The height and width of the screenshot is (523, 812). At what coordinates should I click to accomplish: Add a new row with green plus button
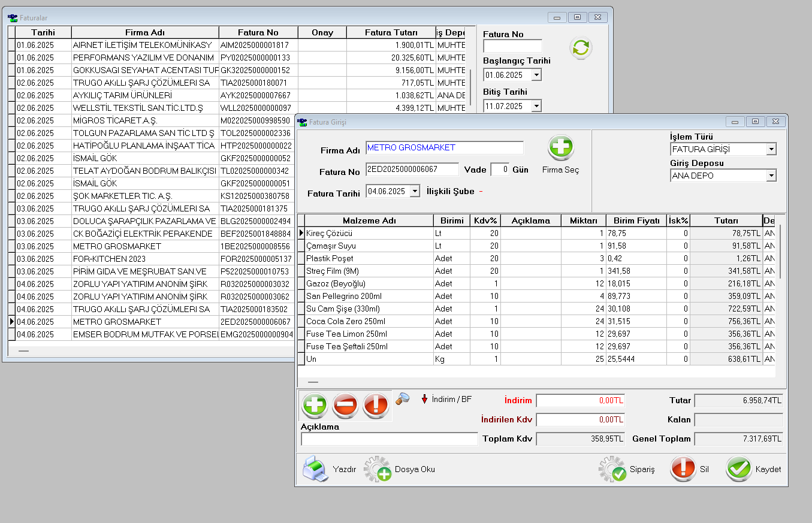(315, 406)
